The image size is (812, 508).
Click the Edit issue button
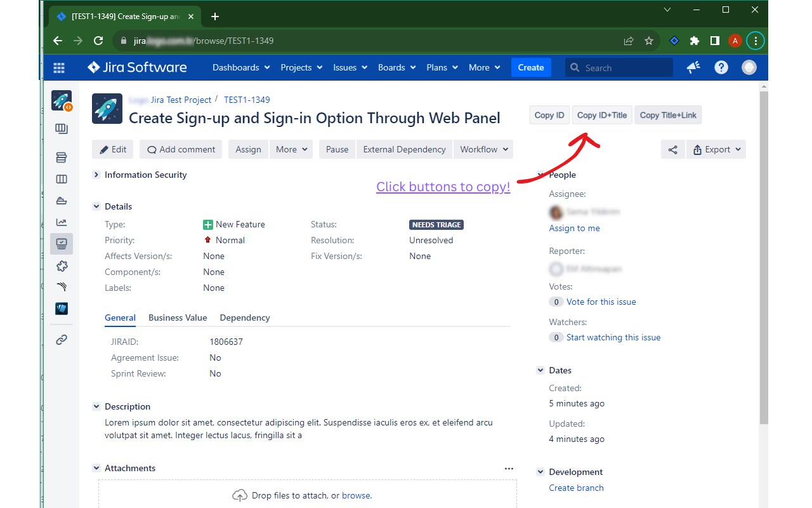click(x=112, y=149)
